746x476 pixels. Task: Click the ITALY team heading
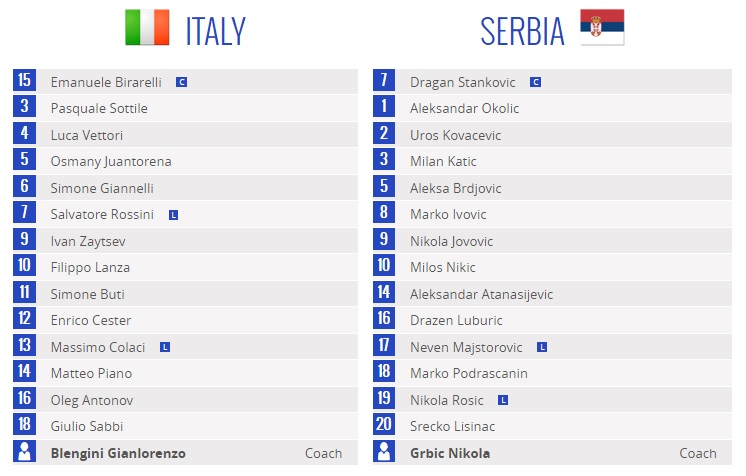[216, 31]
